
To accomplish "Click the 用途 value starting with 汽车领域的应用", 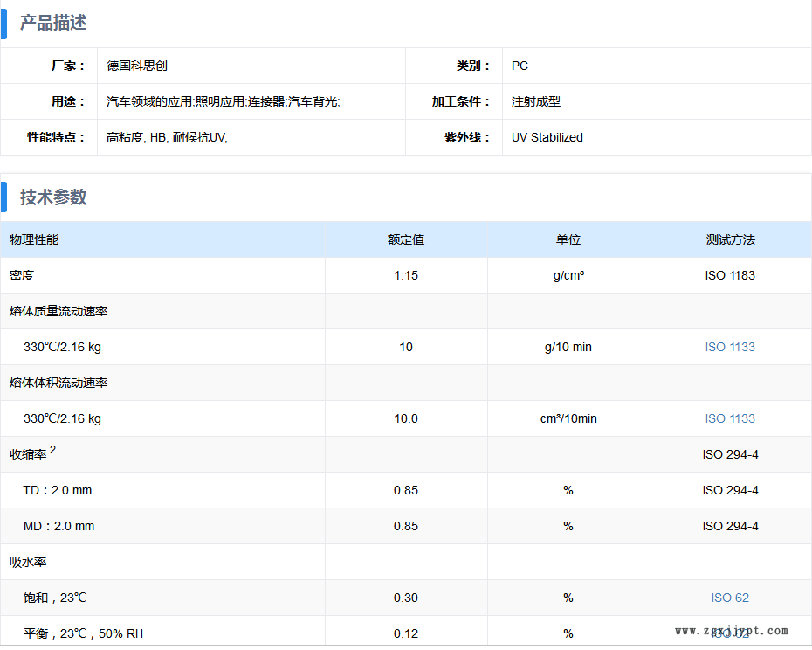I will (223, 101).
